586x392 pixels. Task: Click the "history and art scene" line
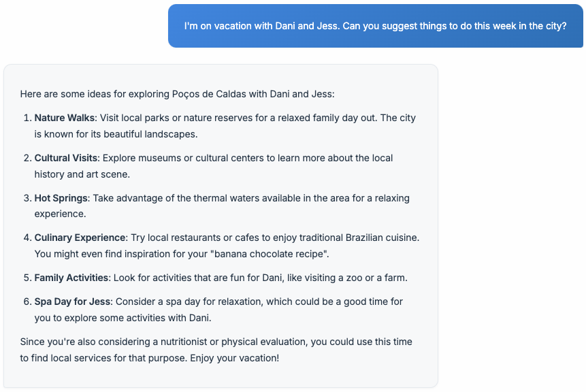pyautogui.click(x=82, y=174)
